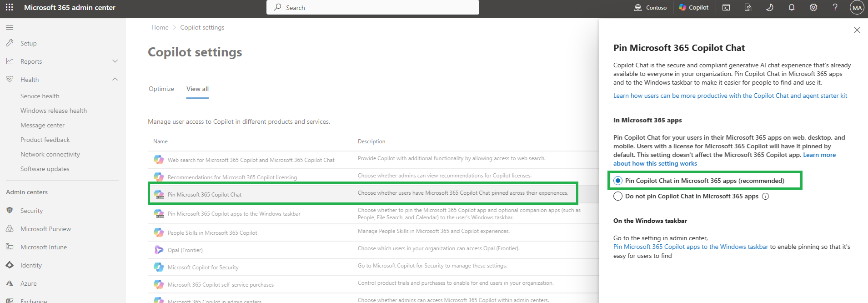This screenshot has width=868, height=303.
Task: Click the document icon in header
Action: tap(748, 7)
